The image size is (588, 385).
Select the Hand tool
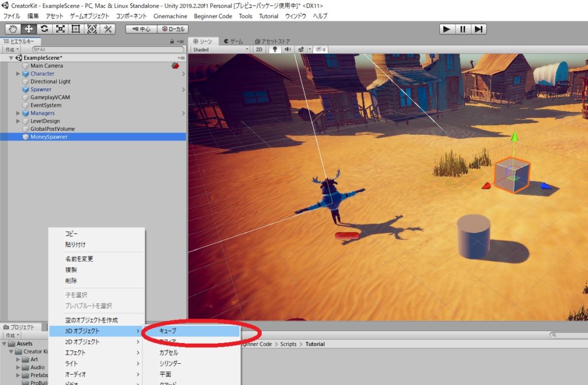13,29
